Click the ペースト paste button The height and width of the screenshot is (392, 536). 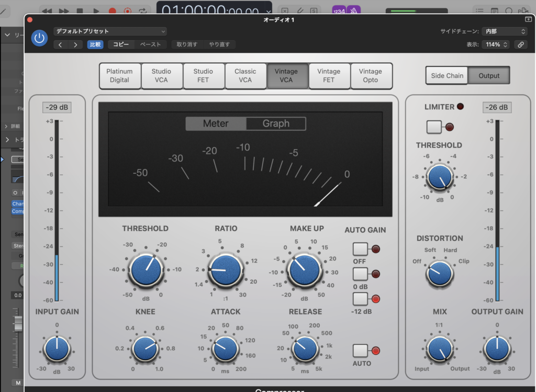(x=150, y=44)
